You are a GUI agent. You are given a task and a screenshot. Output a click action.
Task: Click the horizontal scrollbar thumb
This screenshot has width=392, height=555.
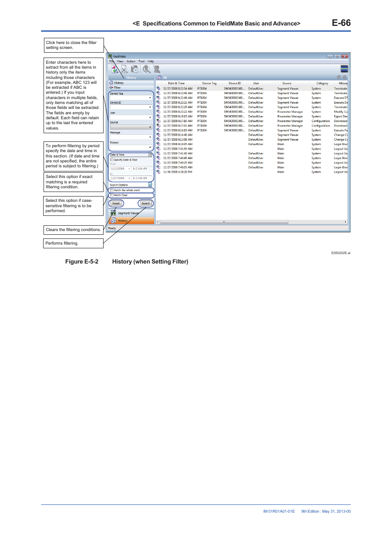click(224, 222)
